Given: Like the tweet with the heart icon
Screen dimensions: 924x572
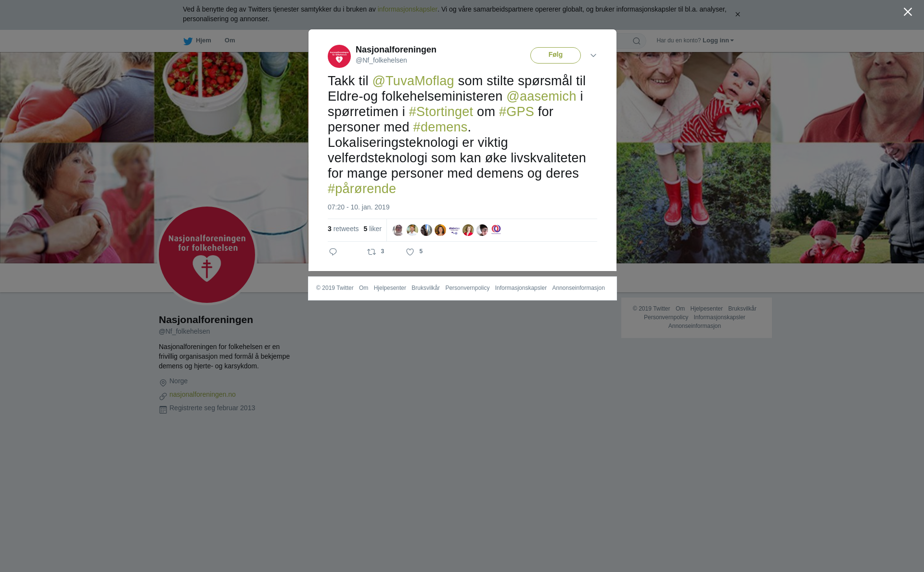Looking at the screenshot, I should 410,252.
